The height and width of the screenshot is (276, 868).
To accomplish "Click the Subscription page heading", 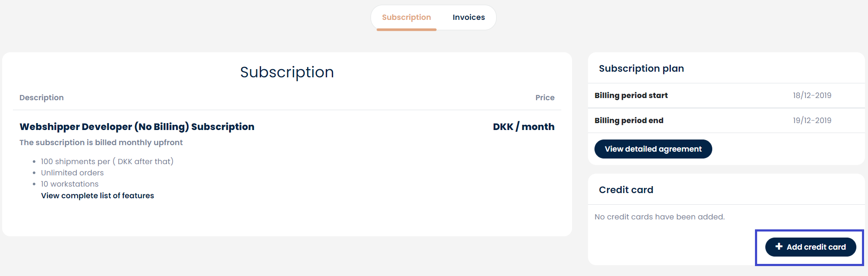I will (287, 72).
